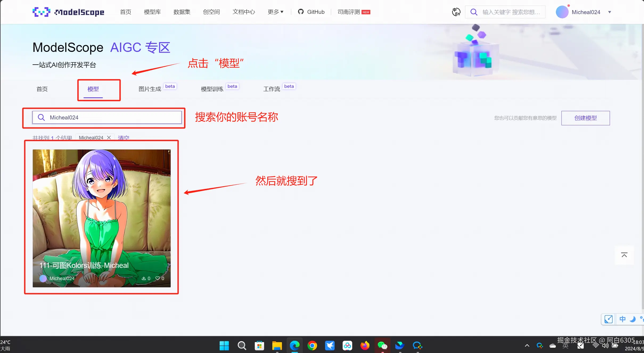Click the 清空 clear filters link
This screenshot has width=644, height=353.
(x=124, y=138)
